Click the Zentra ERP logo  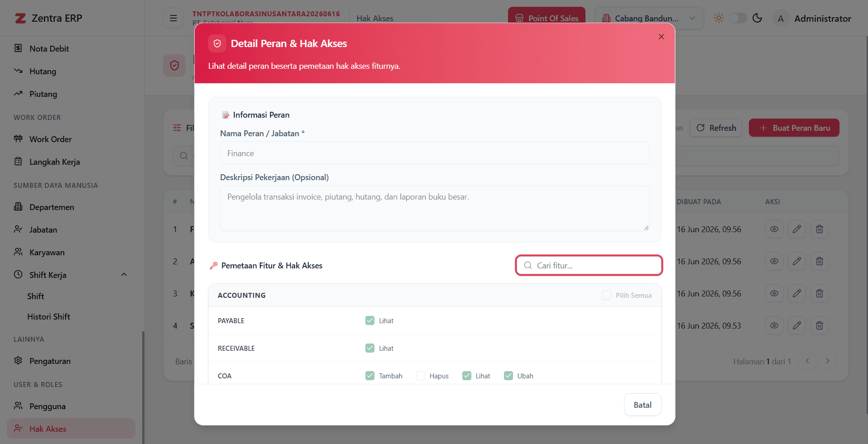48,18
